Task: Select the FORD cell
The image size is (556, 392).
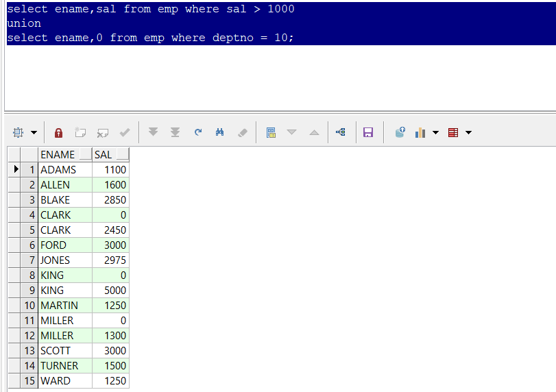Action: coord(65,245)
